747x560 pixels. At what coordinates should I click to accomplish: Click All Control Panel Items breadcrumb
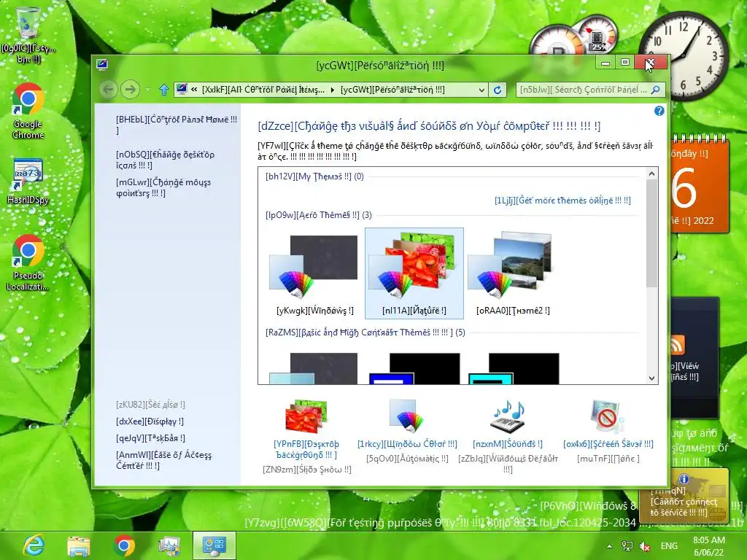coord(263,90)
